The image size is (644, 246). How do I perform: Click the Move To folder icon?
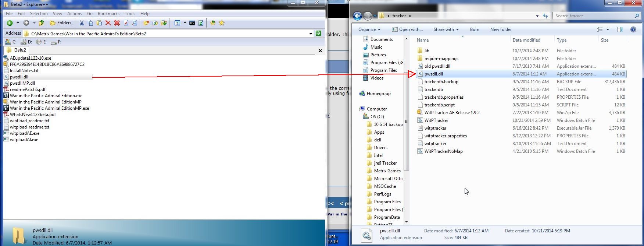[x=164, y=23]
